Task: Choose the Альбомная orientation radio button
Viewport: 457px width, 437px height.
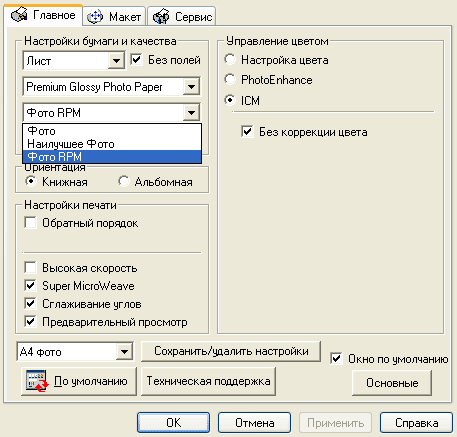Action: (x=124, y=182)
